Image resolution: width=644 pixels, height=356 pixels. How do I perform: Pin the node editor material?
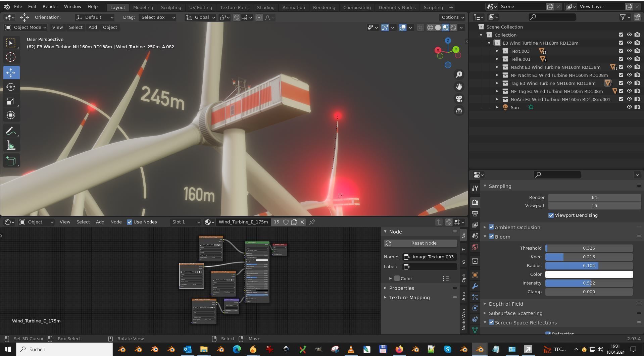coord(312,222)
